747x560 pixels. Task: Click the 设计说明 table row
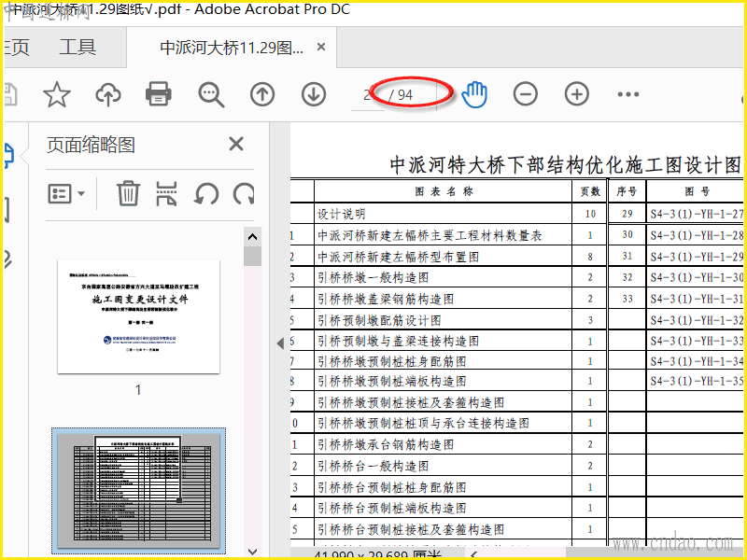tap(443, 214)
